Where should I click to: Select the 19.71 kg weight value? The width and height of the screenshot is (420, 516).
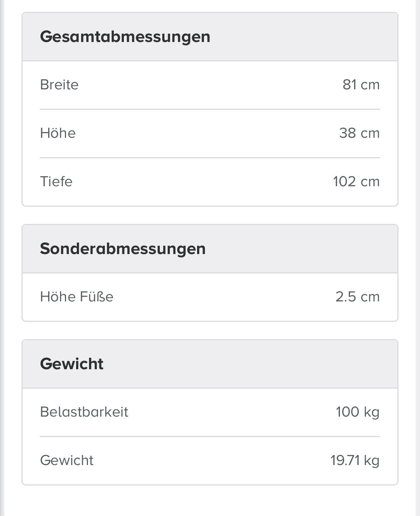click(x=355, y=460)
